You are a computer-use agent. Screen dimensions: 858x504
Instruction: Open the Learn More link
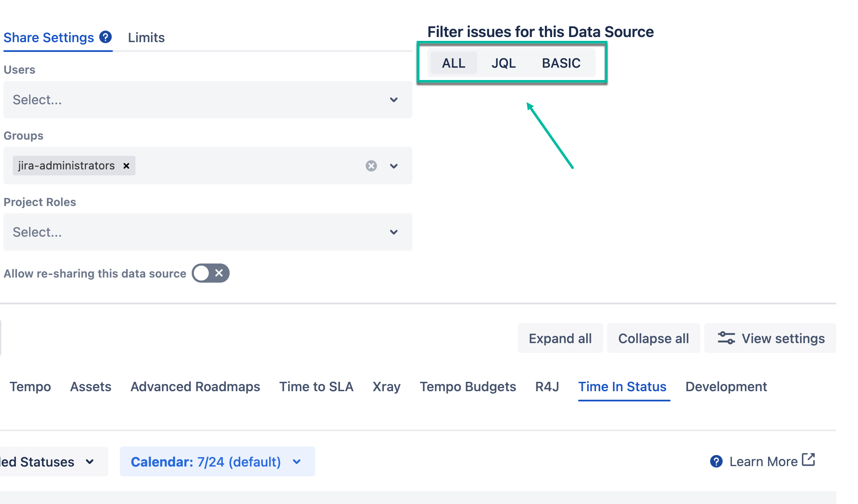tap(763, 461)
